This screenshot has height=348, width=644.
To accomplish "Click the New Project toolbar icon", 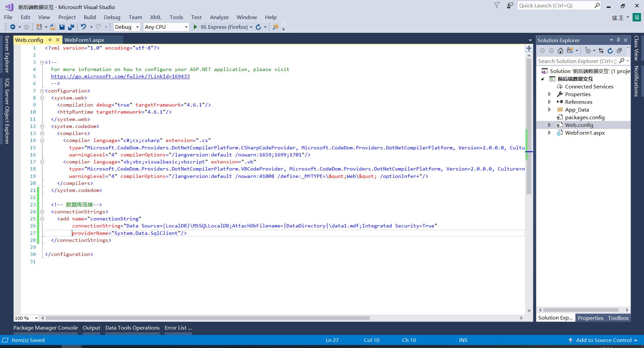I will 39,27.
